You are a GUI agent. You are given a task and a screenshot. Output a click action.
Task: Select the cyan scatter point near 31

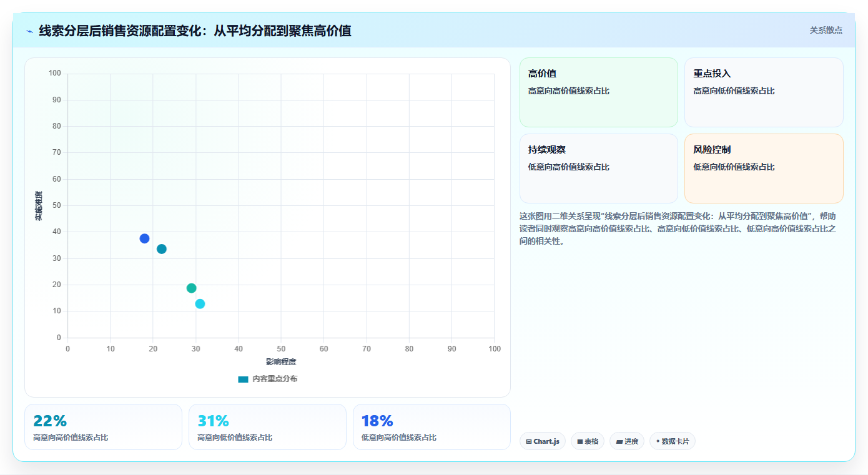click(200, 304)
